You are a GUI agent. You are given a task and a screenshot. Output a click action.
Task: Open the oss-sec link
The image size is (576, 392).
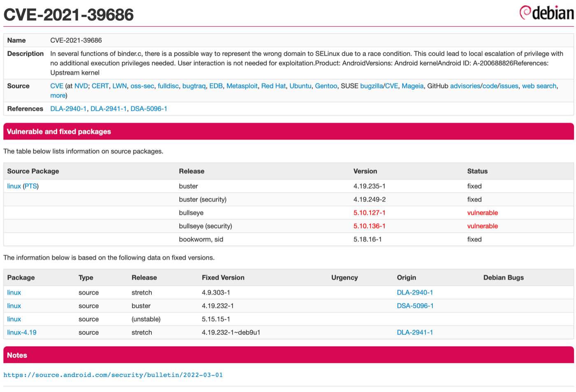pos(142,86)
